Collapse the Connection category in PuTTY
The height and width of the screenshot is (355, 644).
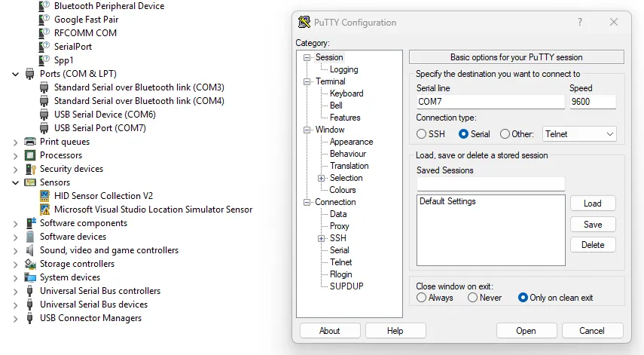tap(307, 202)
